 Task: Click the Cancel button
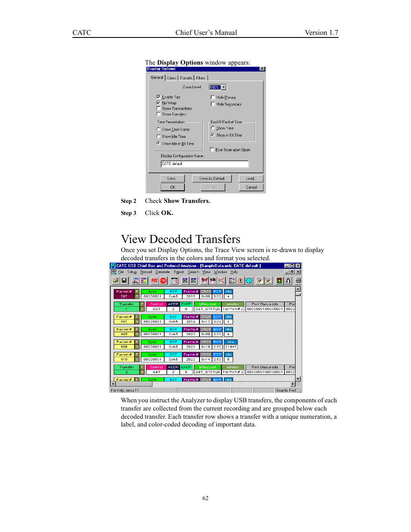click(251, 187)
